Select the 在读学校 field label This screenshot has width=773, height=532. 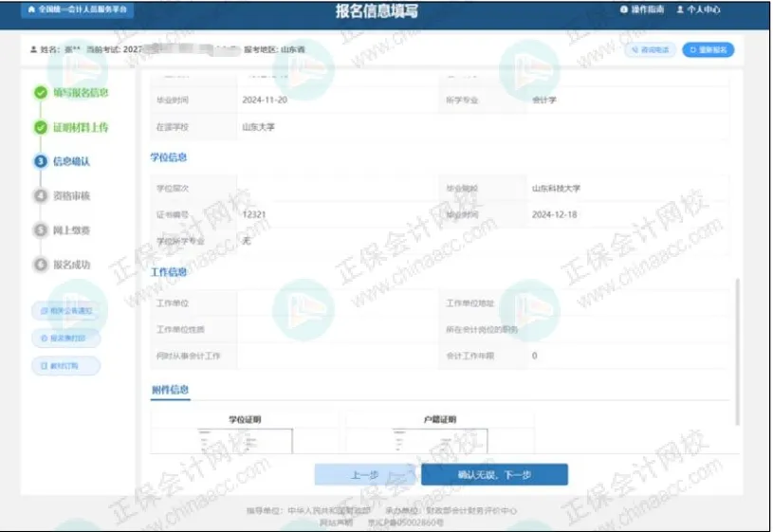(173, 127)
